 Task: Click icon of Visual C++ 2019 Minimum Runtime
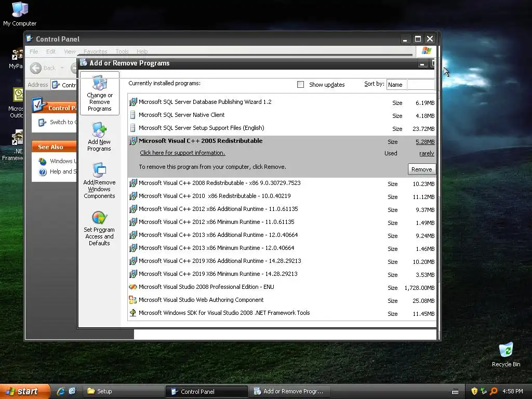133,274
